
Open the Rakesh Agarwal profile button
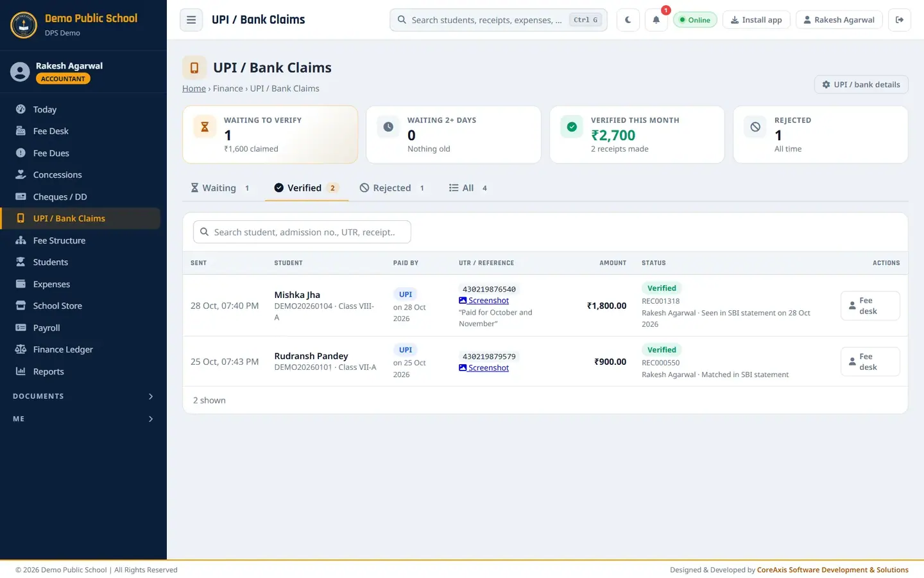coord(839,20)
